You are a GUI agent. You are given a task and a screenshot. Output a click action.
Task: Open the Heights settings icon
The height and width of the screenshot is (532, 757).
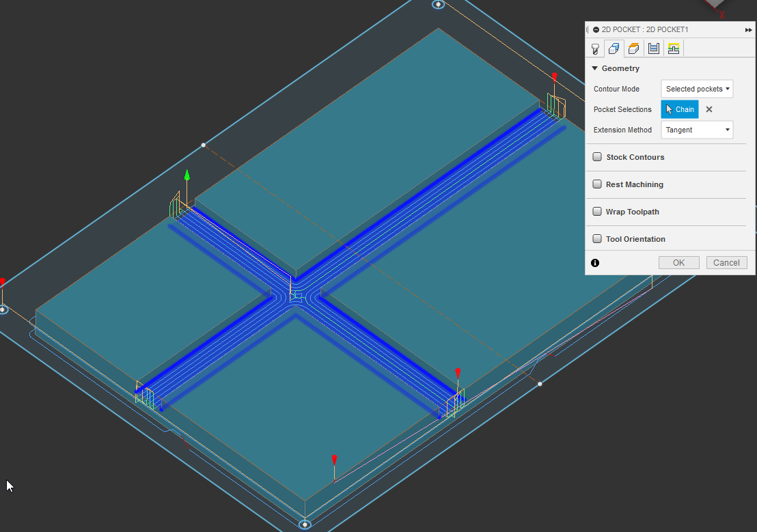(x=633, y=48)
